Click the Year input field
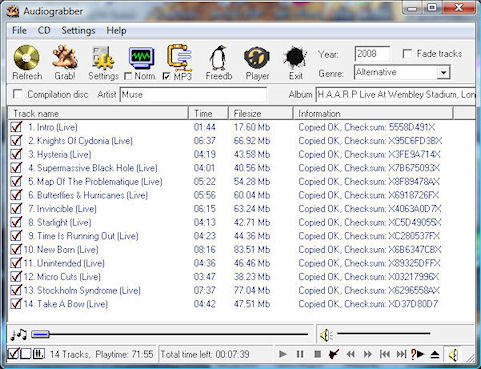This screenshot has height=369, width=481. coord(372,54)
